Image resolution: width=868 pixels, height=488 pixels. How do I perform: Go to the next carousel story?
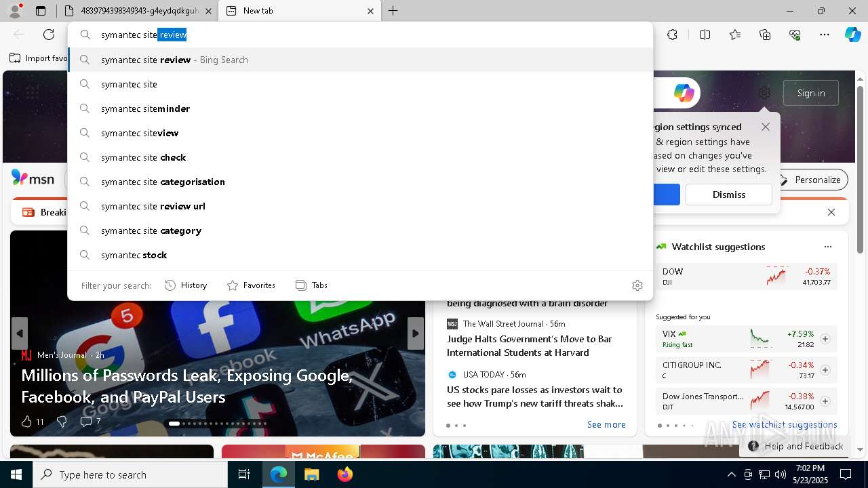point(416,333)
